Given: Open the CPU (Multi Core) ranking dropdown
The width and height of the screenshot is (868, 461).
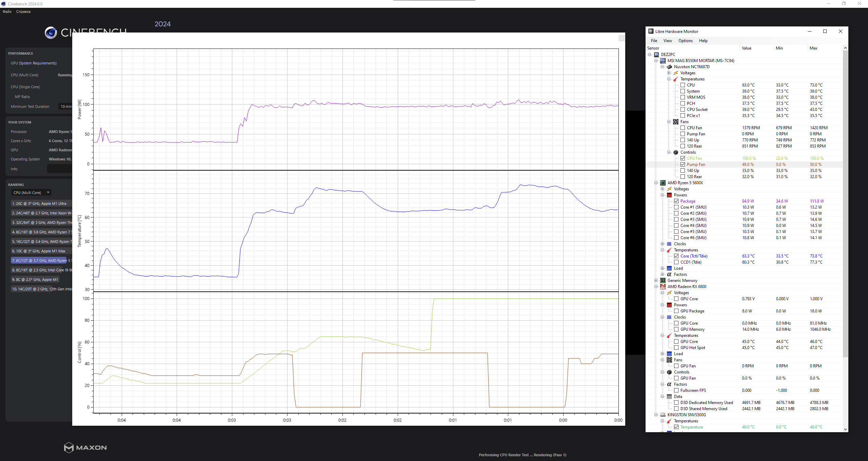Looking at the screenshot, I should coord(31,193).
